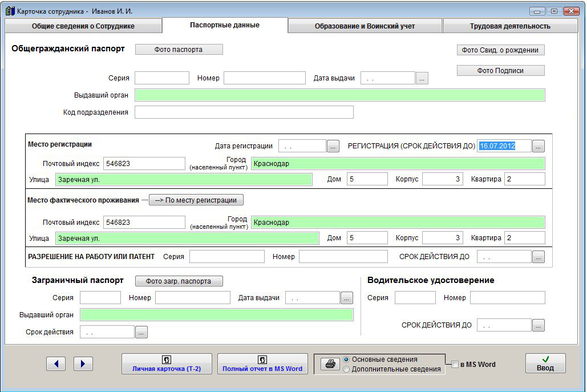The height and width of the screenshot is (392, 587).
Task: Click the actual residence Корпус field
Action: click(x=443, y=238)
